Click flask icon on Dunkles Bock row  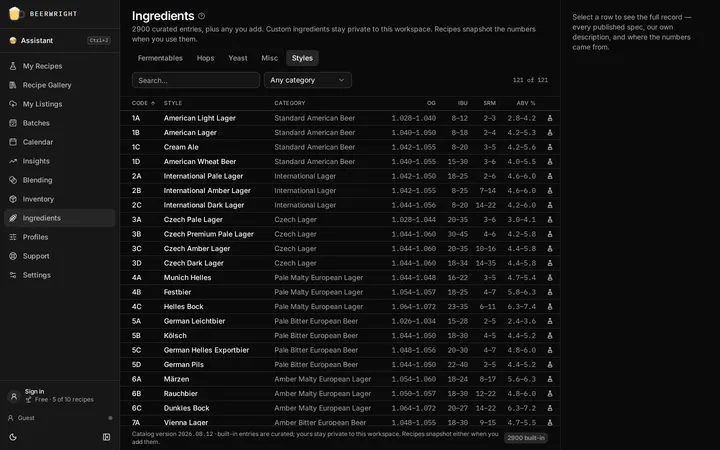tap(550, 408)
